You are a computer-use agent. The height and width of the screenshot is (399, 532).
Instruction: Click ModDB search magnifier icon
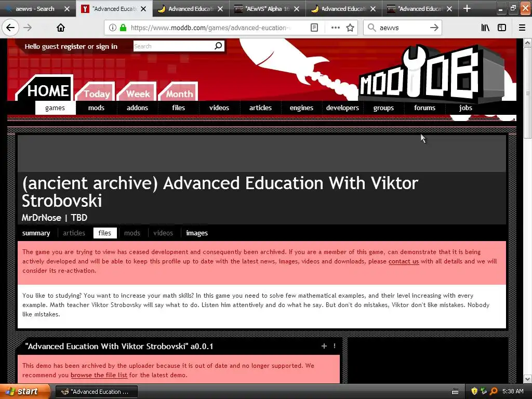click(x=219, y=46)
